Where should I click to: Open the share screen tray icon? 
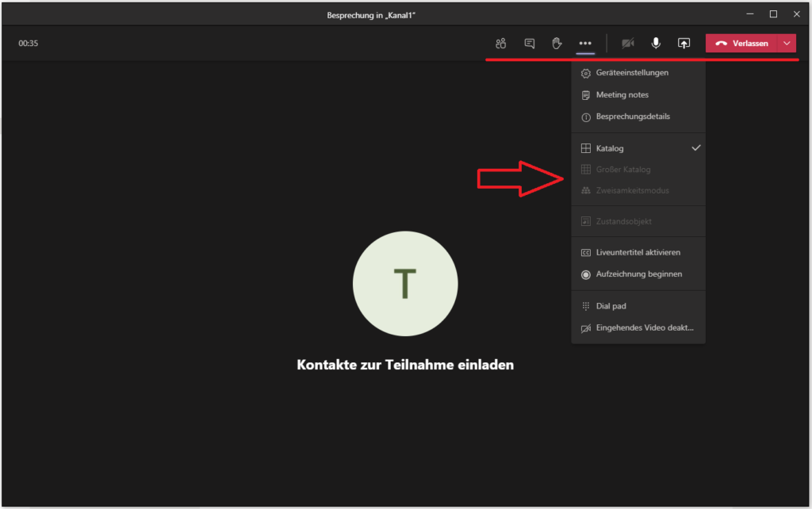tap(684, 44)
